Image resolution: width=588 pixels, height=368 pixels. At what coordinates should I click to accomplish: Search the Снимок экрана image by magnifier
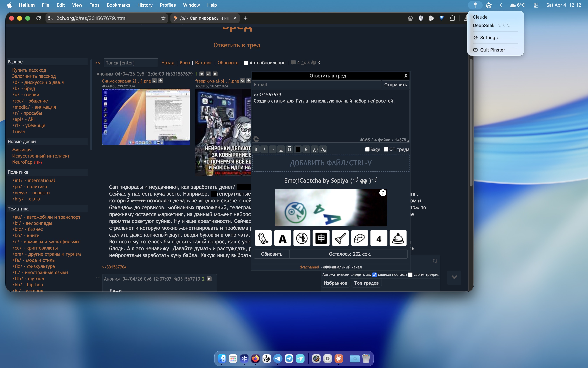tap(154, 81)
